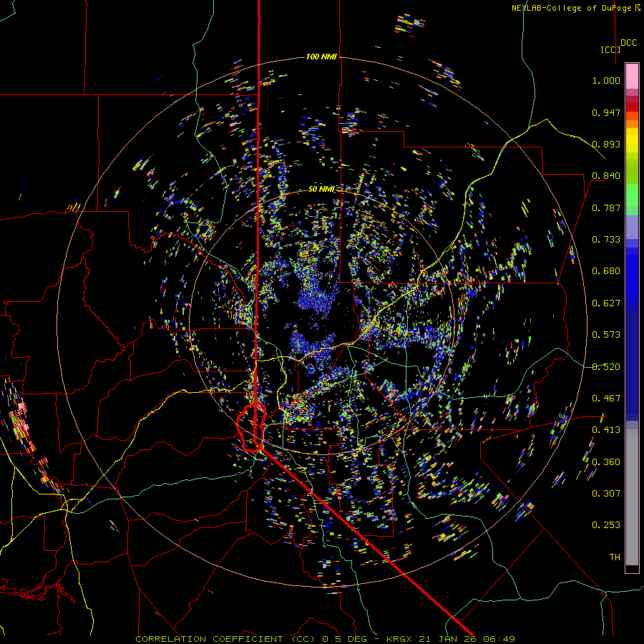Select the 0.680 legend value
Screen dimensions: 644x644
606,271
